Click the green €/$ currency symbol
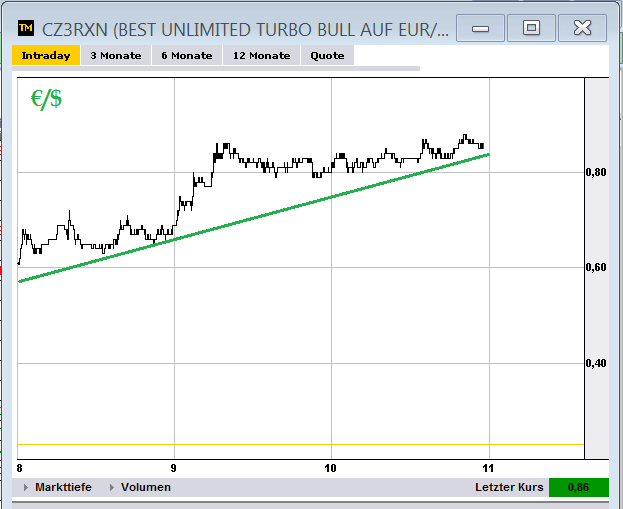Image resolution: width=623 pixels, height=509 pixels. click(45, 99)
